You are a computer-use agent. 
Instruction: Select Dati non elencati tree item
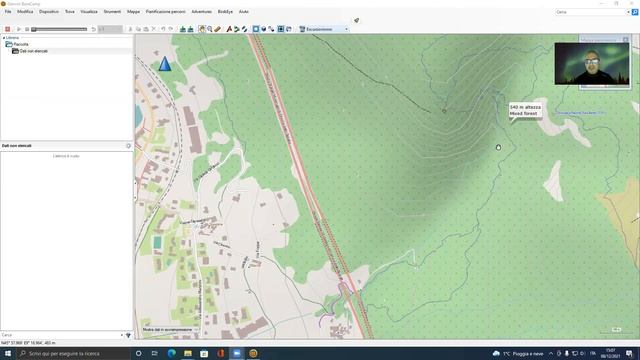point(30,51)
